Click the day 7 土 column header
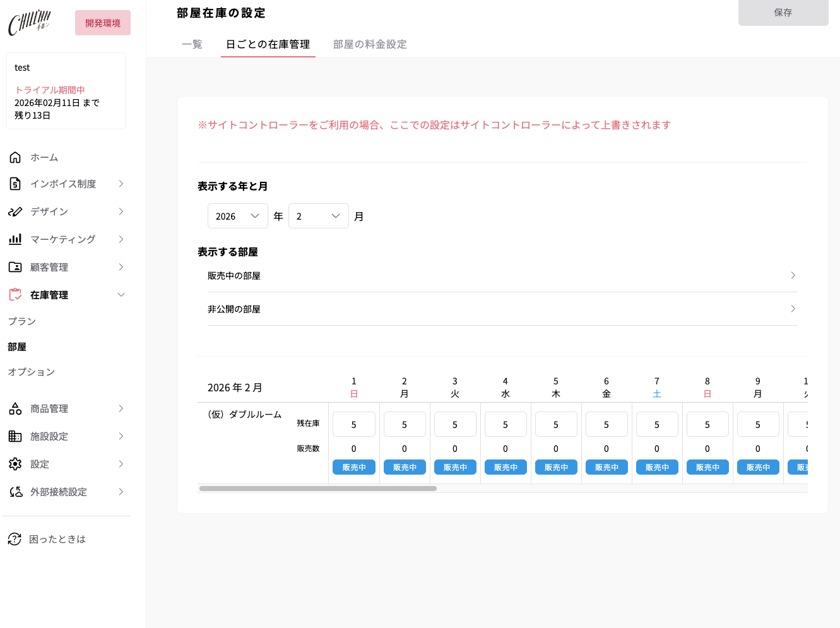Screen dimensions: 840x628 coord(657,388)
